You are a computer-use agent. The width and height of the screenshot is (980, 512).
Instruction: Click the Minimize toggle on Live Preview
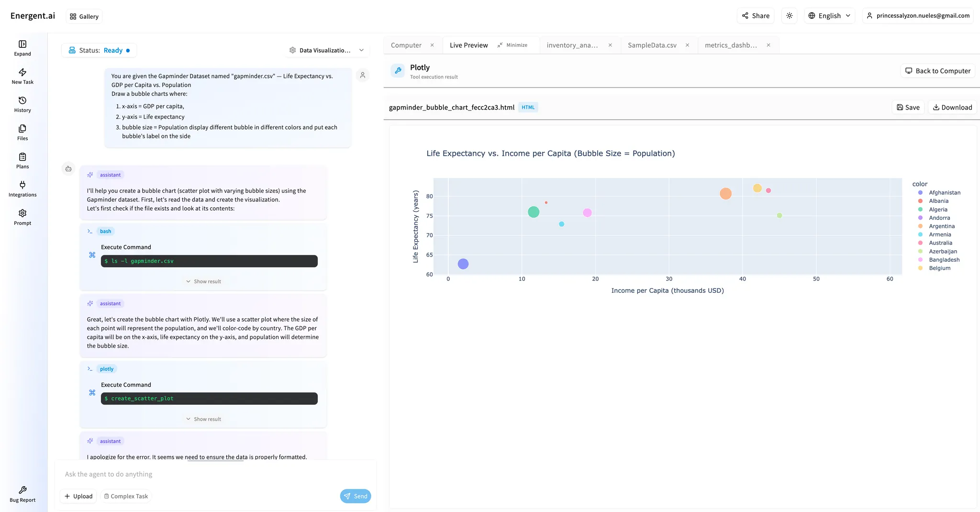tap(513, 45)
